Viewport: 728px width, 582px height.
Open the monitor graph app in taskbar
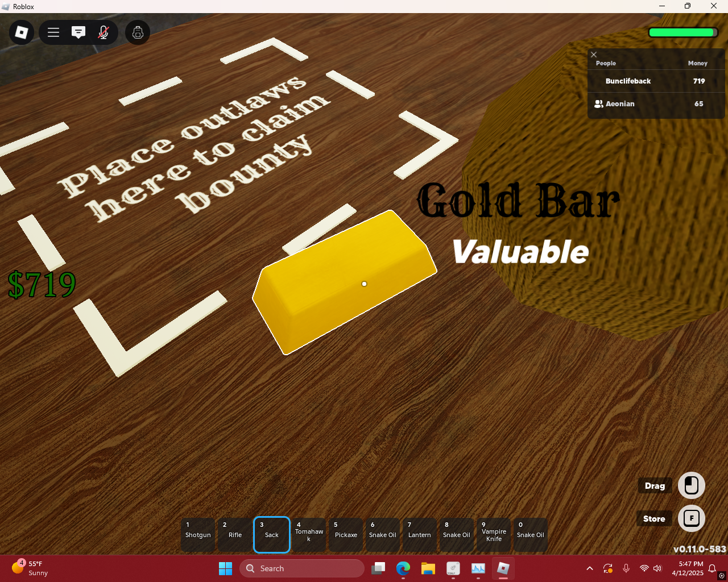tap(478, 568)
